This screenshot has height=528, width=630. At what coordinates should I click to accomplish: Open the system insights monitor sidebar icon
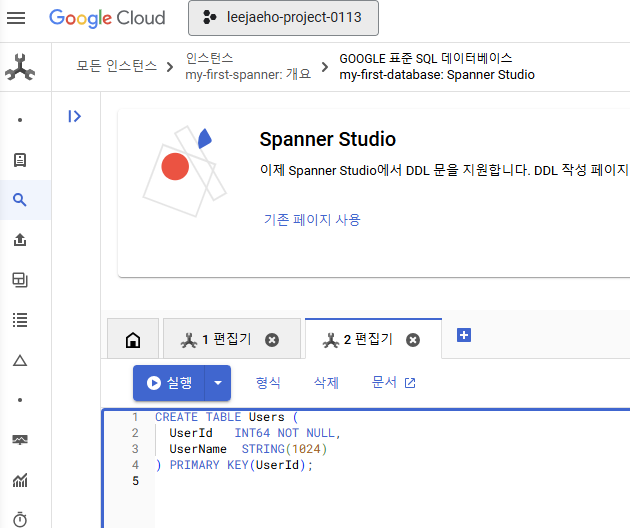click(x=20, y=440)
